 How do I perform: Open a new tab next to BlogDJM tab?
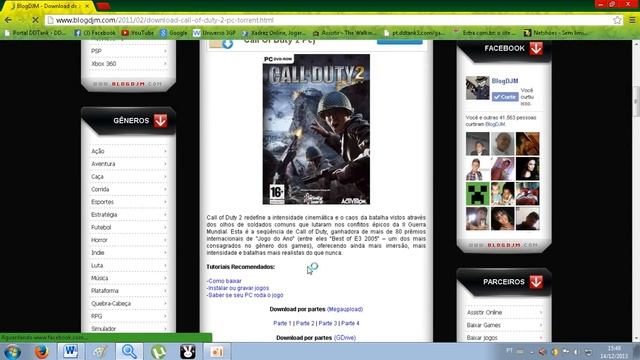coord(103,7)
